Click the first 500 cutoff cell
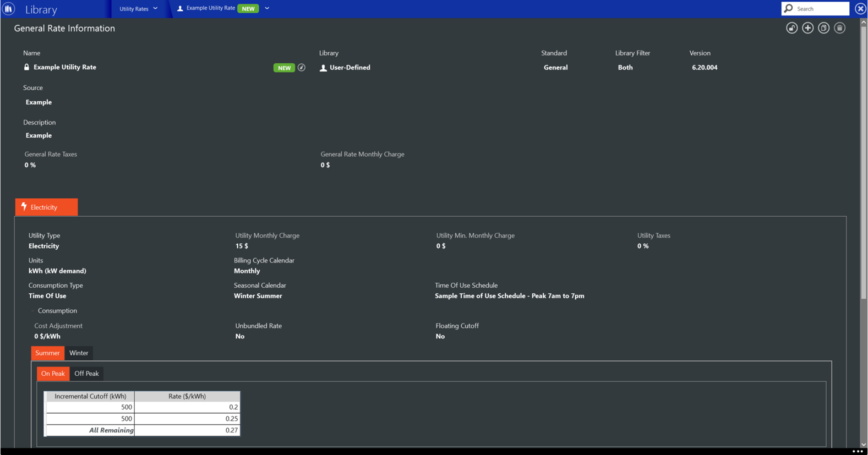 (90, 407)
